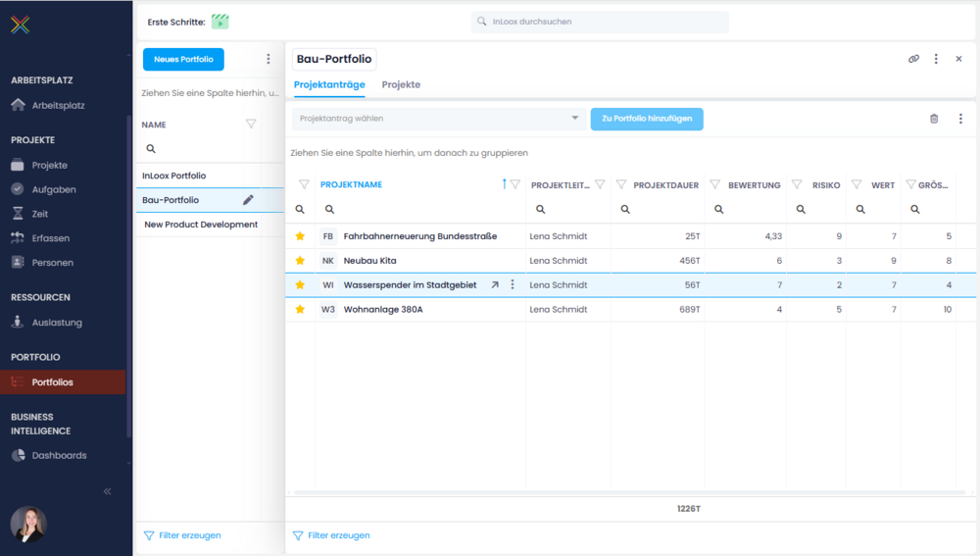This screenshot has width=980, height=556.
Task: Switch to the Projekte tab
Action: point(401,85)
